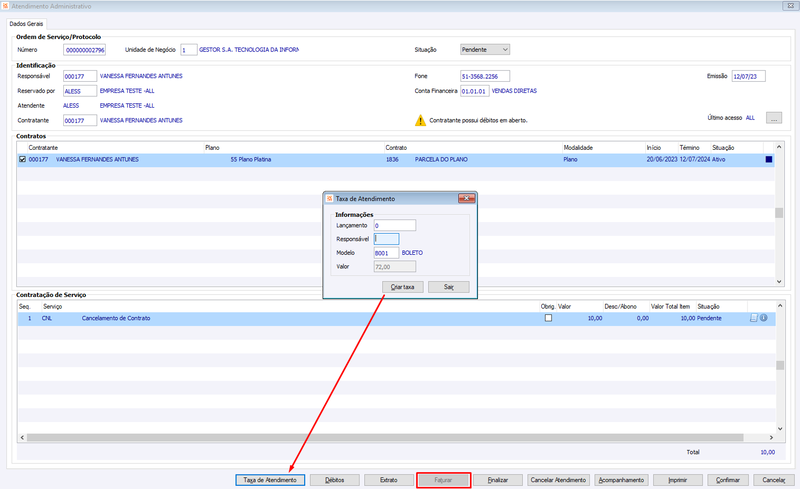Click the app icon in the Taxa de Atendimento title bar

(x=330, y=199)
